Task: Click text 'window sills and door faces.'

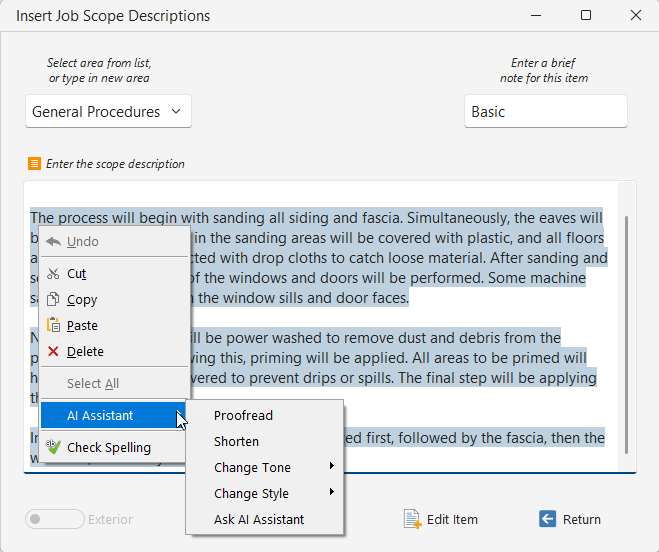Action: click(316, 298)
